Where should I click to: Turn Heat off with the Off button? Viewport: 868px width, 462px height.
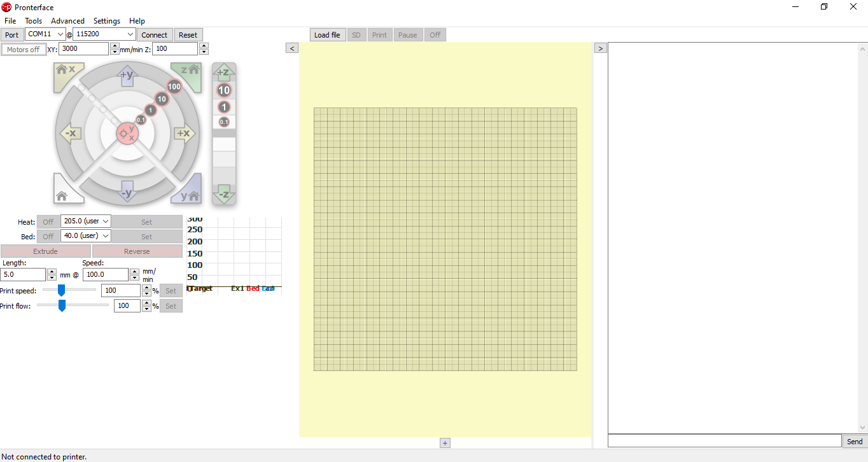48,222
